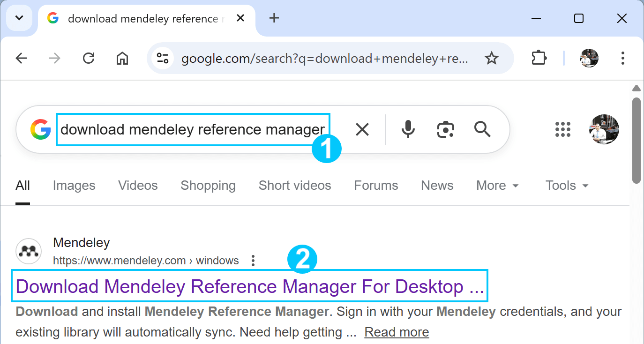644x344 pixels.
Task: Clear the search box with X icon
Action: pyautogui.click(x=362, y=129)
